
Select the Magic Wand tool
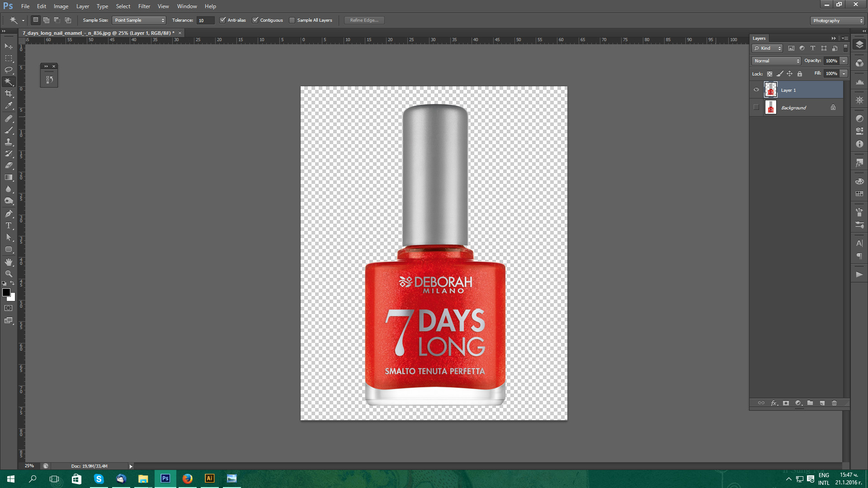tap(9, 82)
